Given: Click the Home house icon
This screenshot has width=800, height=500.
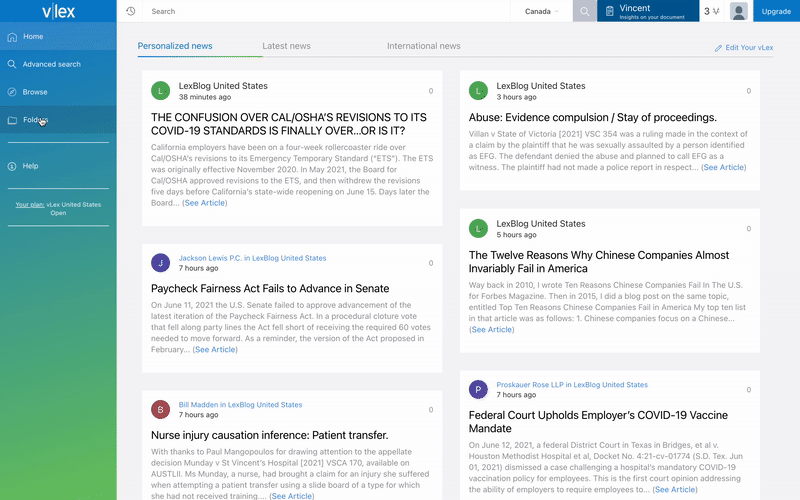Looking at the screenshot, I should (x=12, y=37).
